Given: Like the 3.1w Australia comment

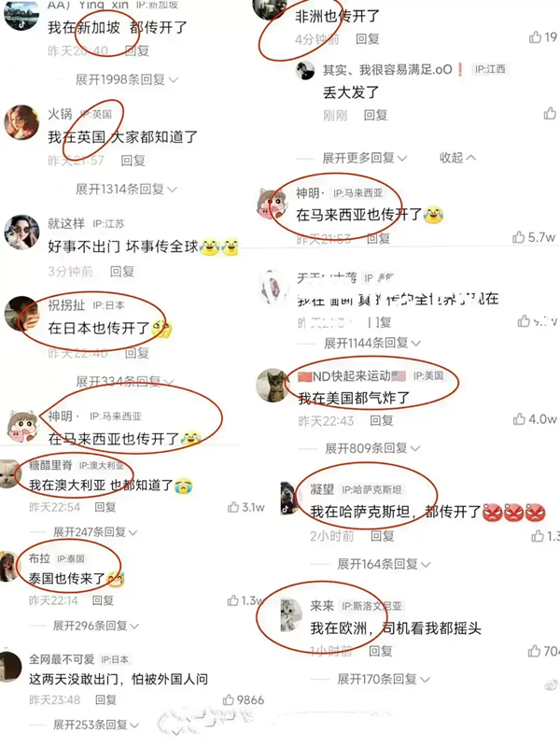Looking at the screenshot, I should [233, 507].
